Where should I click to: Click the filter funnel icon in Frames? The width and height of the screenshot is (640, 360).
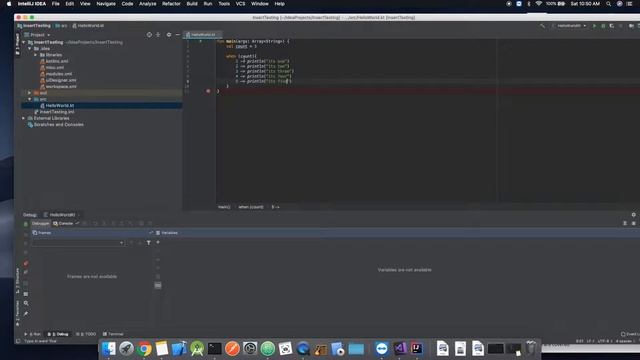coord(149,243)
